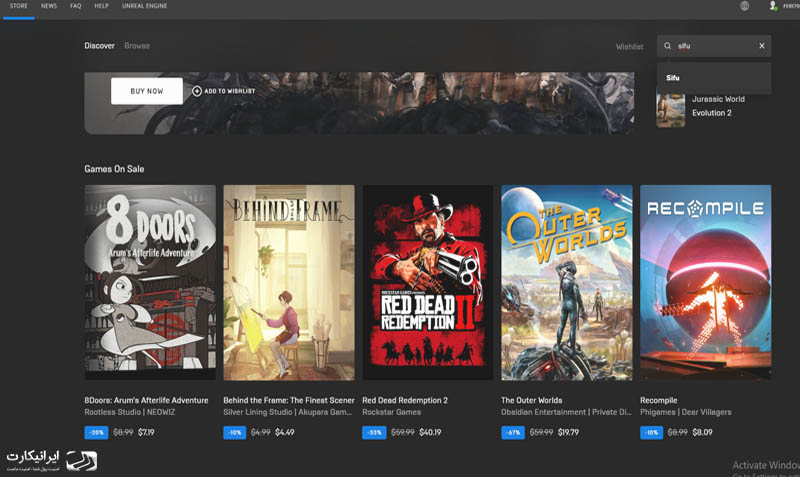
Task: Open the 8Doors game cover
Action: 150,283
